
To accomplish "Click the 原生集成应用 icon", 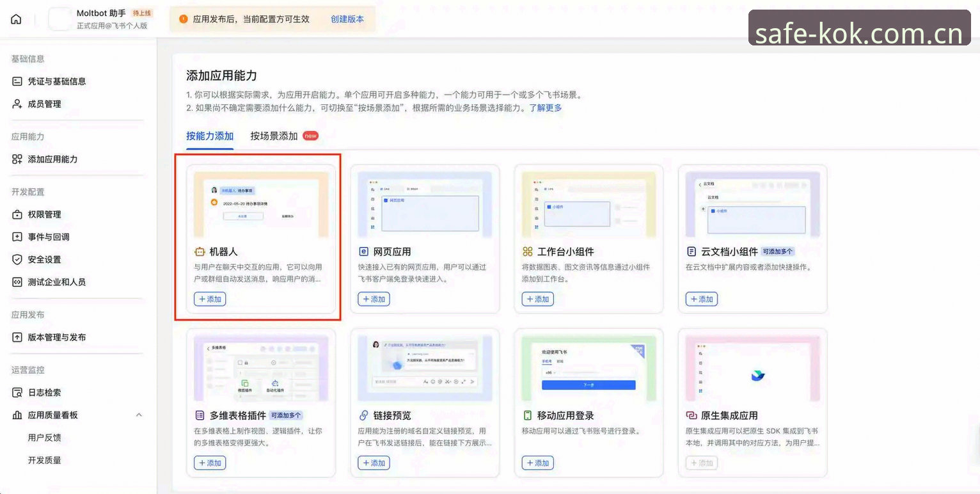I will point(691,415).
